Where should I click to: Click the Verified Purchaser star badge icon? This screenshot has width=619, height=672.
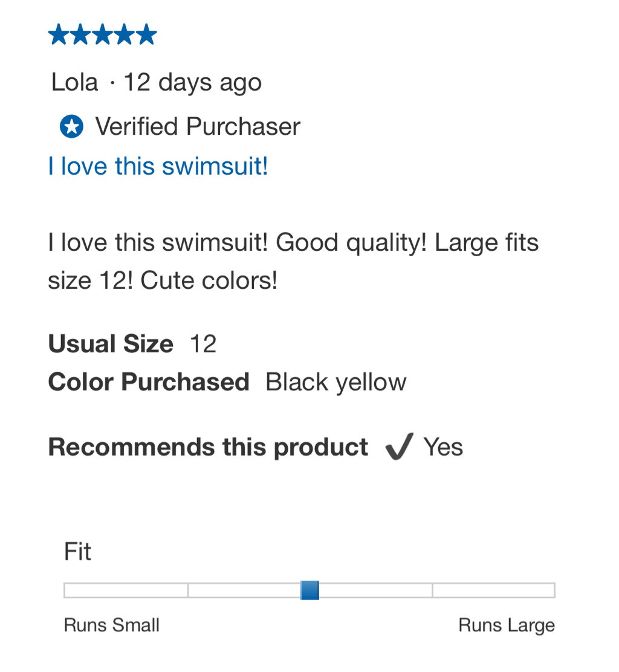pos(71,127)
